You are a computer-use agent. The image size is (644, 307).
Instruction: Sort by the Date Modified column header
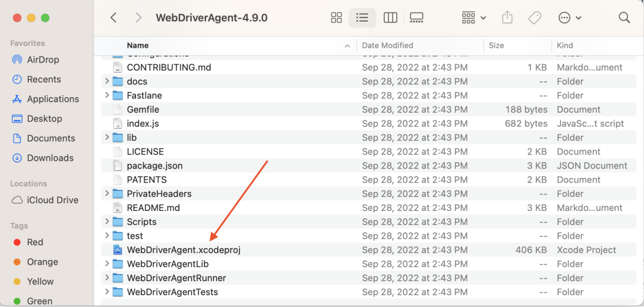[387, 45]
